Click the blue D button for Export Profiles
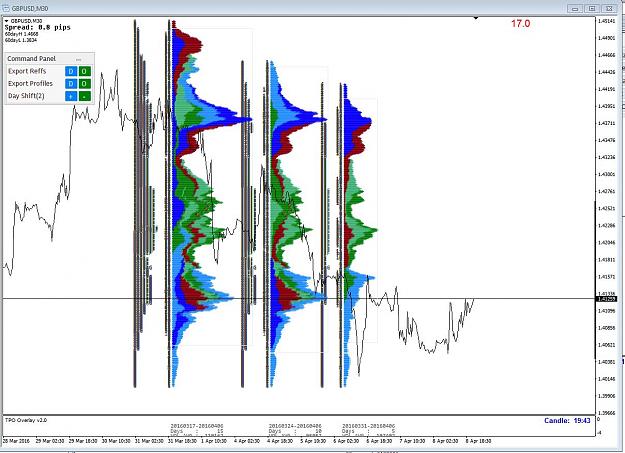625x453 pixels. 71,84
